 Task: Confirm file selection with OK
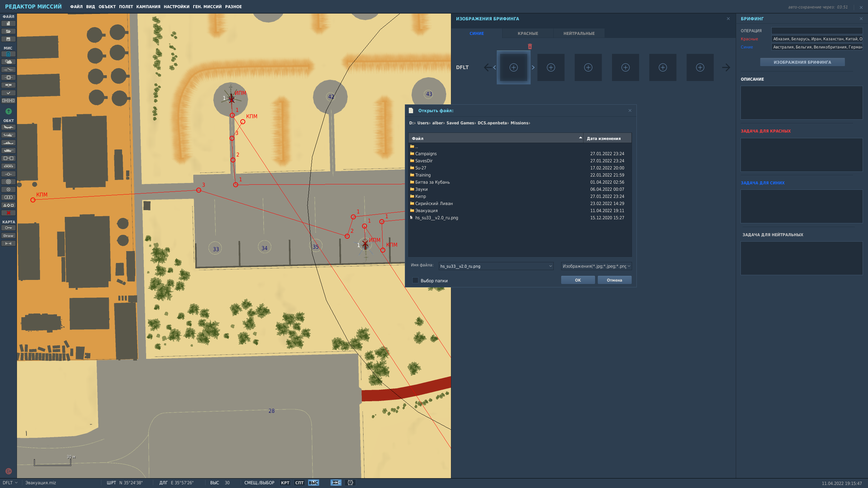pos(578,280)
